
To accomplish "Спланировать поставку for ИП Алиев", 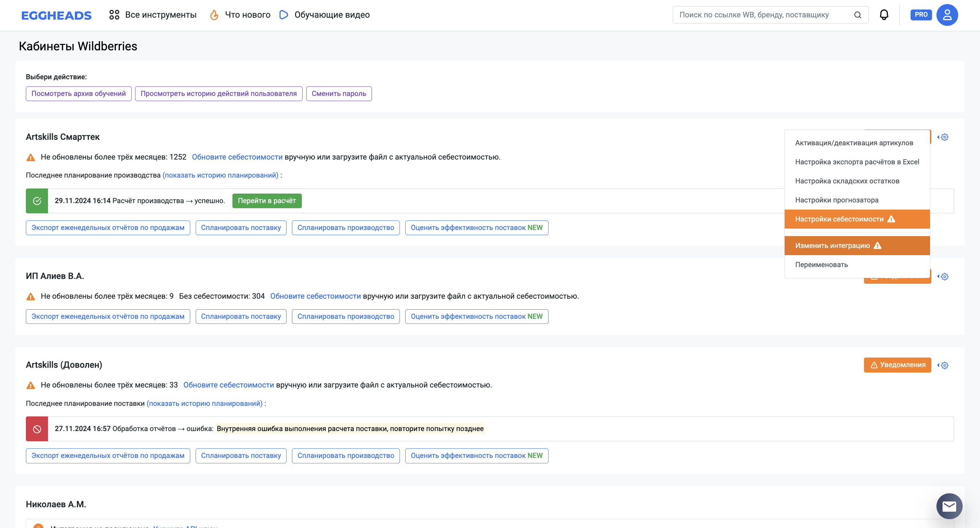I will click(241, 316).
